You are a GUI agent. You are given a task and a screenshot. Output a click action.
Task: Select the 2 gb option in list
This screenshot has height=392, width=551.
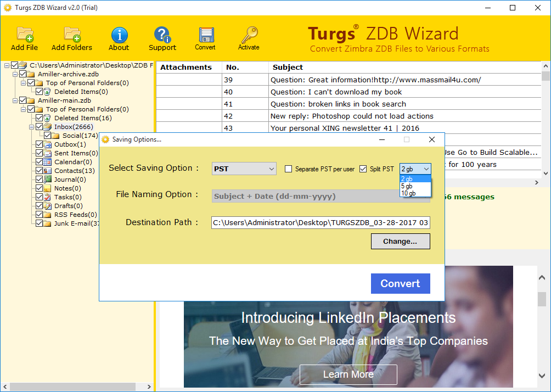(415, 179)
